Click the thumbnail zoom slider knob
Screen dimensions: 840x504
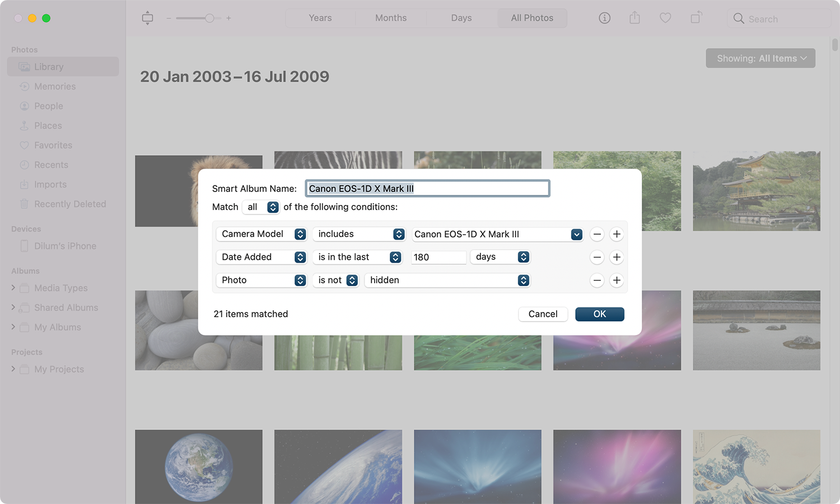tap(209, 18)
